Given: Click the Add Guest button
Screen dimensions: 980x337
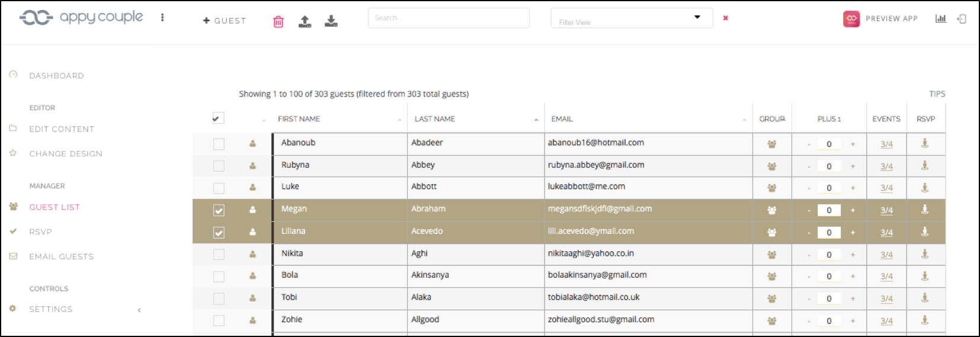Looking at the screenshot, I should [x=225, y=21].
